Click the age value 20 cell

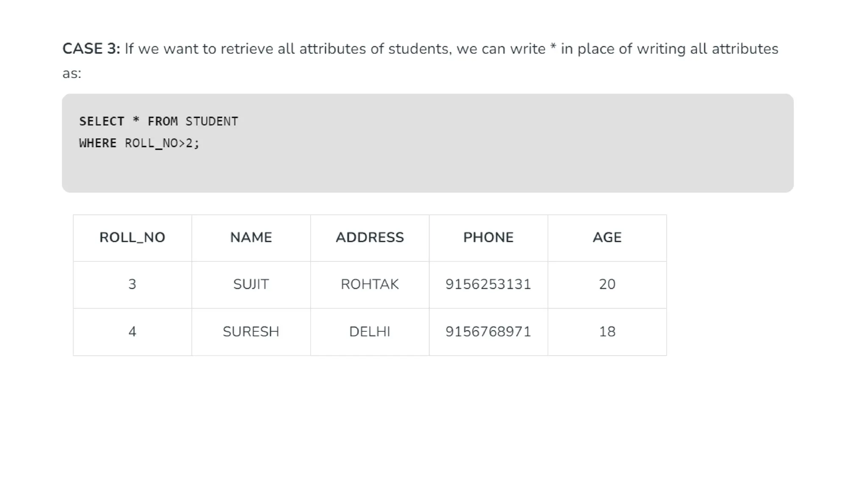click(607, 284)
